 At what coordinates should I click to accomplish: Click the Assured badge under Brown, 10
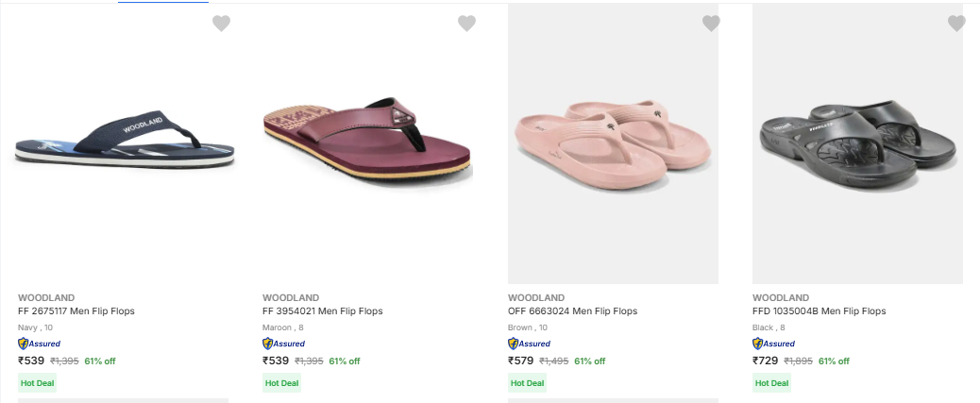point(530,344)
